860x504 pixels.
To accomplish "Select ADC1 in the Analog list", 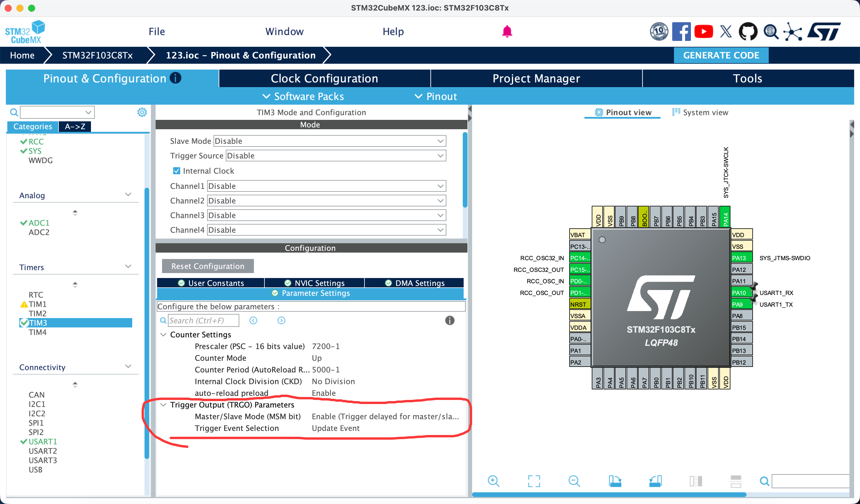I will (39, 223).
